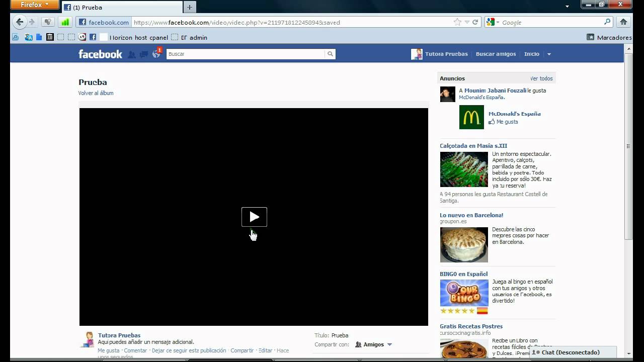Click the search bar magnifier

point(607,22)
